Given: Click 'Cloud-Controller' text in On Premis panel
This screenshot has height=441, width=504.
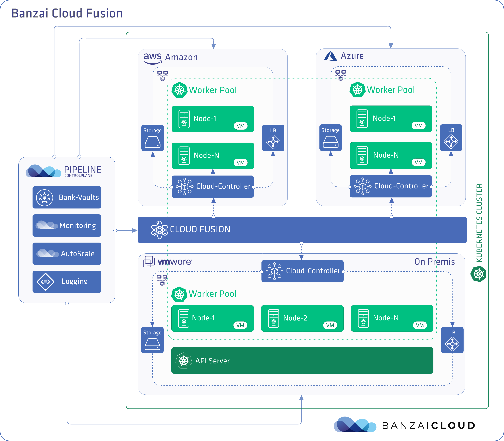Looking at the screenshot, I should pyautogui.click(x=313, y=271).
